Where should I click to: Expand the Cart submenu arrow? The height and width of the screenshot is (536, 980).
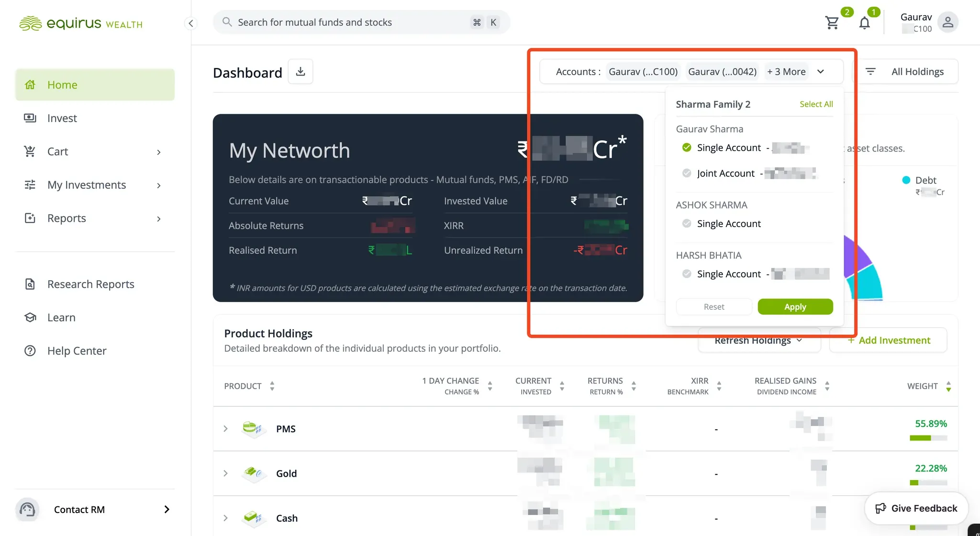[159, 152]
